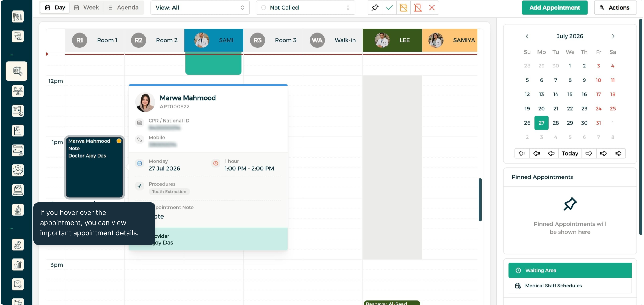
Task: Click the Pinned Appointments heading
Action: tap(542, 177)
